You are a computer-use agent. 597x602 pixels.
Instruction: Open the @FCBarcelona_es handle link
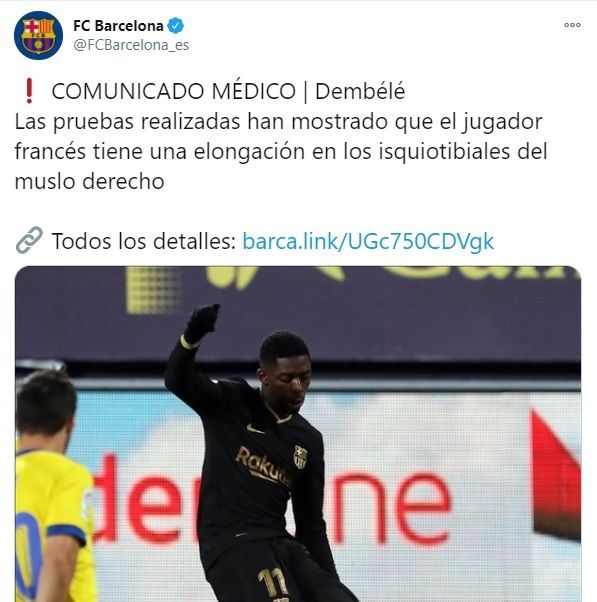[131, 45]
